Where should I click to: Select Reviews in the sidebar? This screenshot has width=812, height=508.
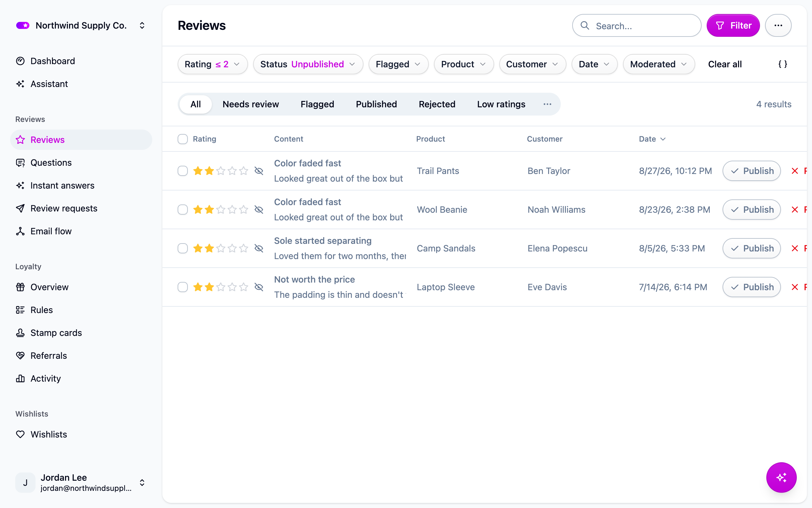tap(81, 140)
